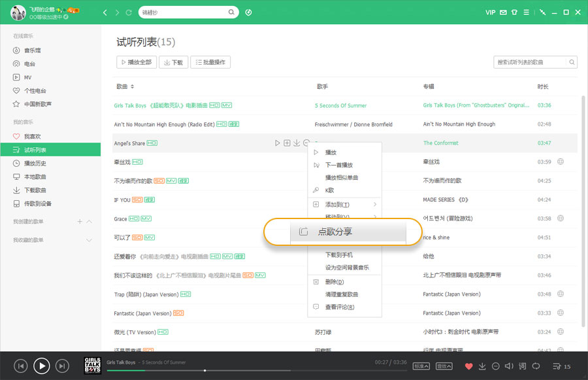Skip to the next track
The image size is (588, 380).
point(62,366)
